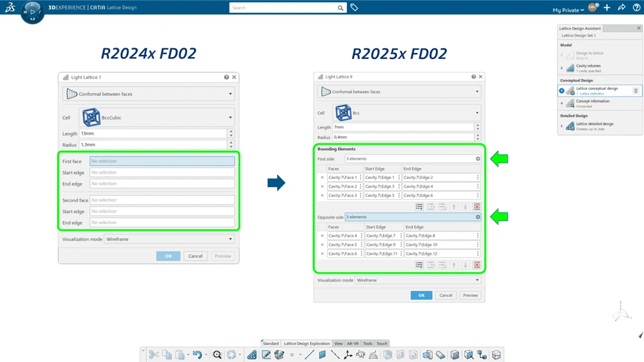Click the 3DEXPERIENCE compass play button

tap(32, 12)
